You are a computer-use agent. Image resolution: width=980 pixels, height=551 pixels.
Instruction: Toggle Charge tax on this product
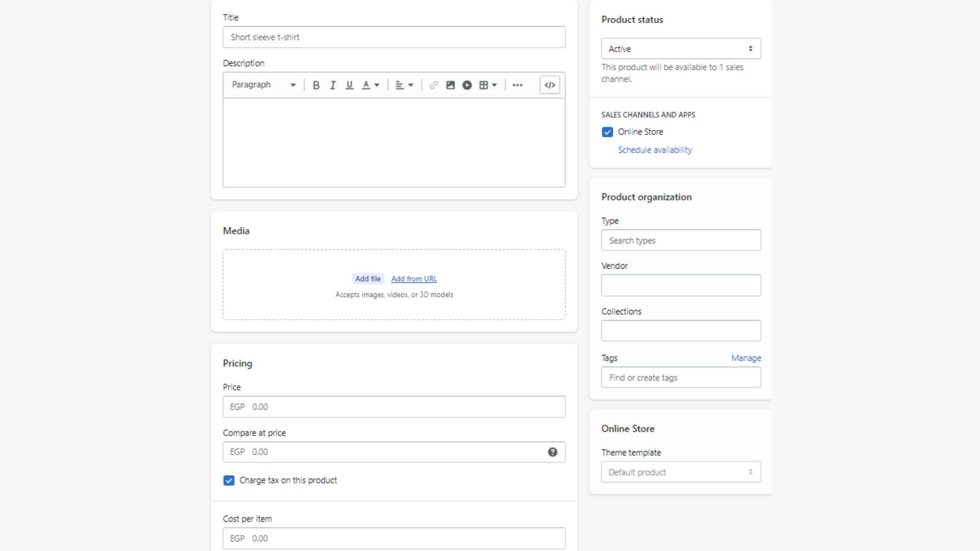pyautogui.click(x=229, y=480)
